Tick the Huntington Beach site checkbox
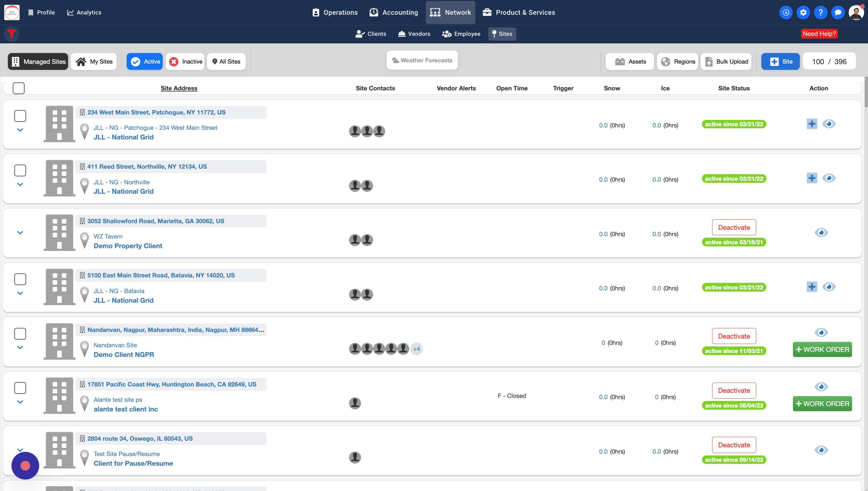Image resolution: width=868 pixels, height=491 pixels. (20, 388)
